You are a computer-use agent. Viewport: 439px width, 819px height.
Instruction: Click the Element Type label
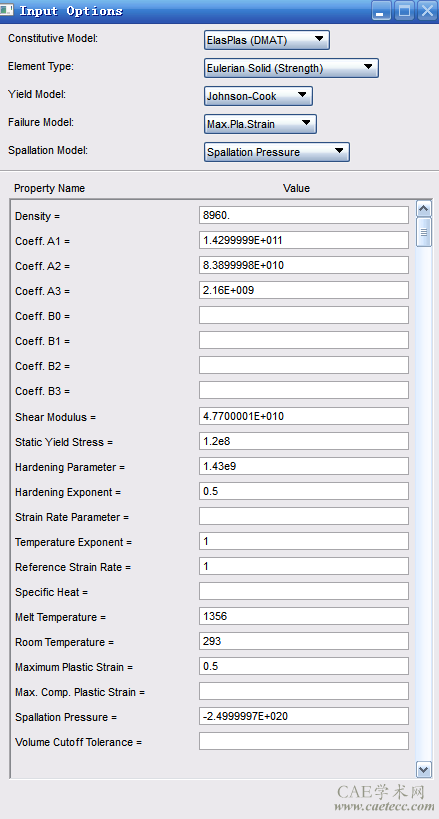click(x=41, y=66)
